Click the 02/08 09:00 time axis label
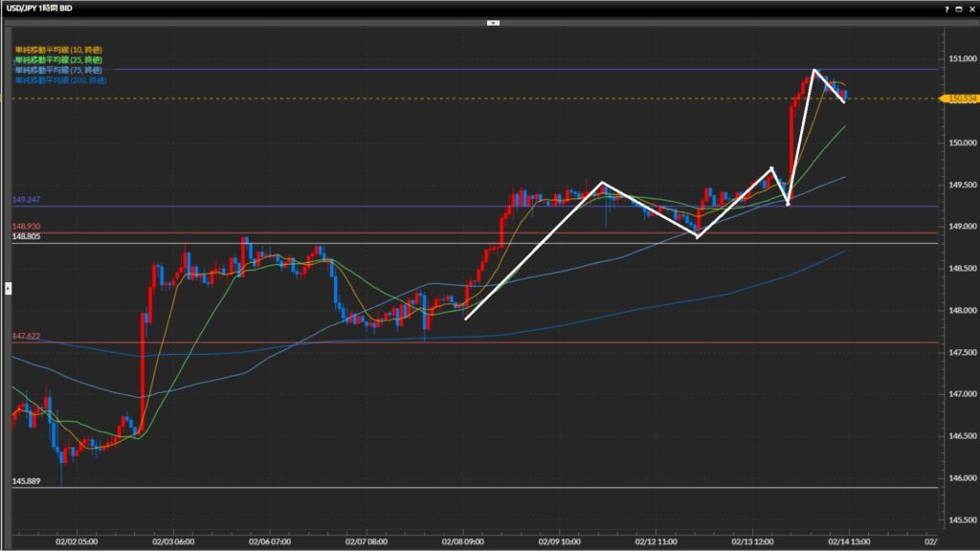Viewport: 980px width, 551px height. (463, 540)
